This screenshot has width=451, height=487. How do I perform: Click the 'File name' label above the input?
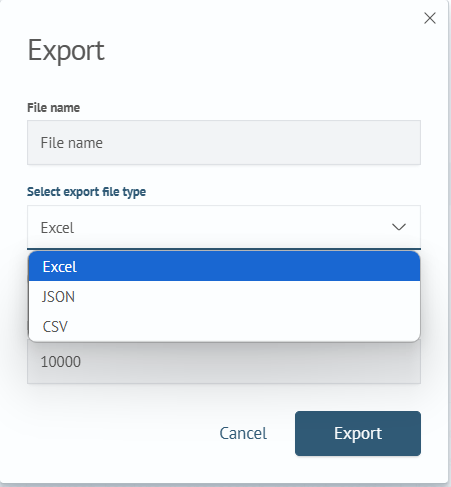click(53, 108)
